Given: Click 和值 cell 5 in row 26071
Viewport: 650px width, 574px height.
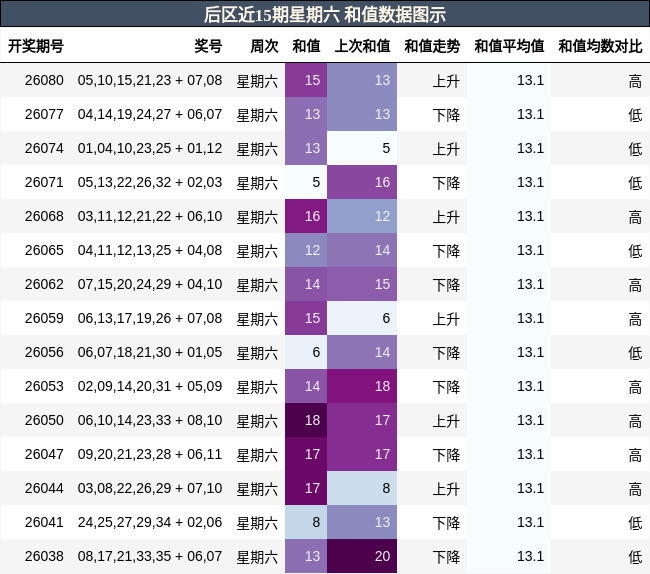Looking at the screenshot, I should point(306,182).
